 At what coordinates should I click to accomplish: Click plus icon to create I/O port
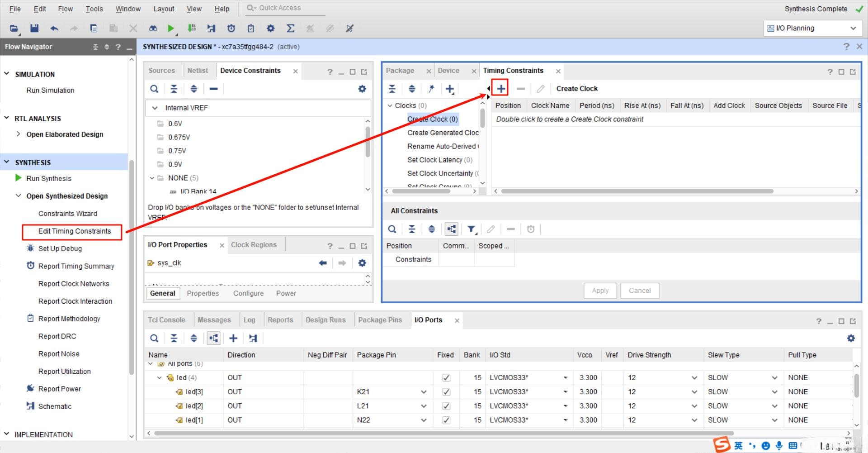[233, 338]
